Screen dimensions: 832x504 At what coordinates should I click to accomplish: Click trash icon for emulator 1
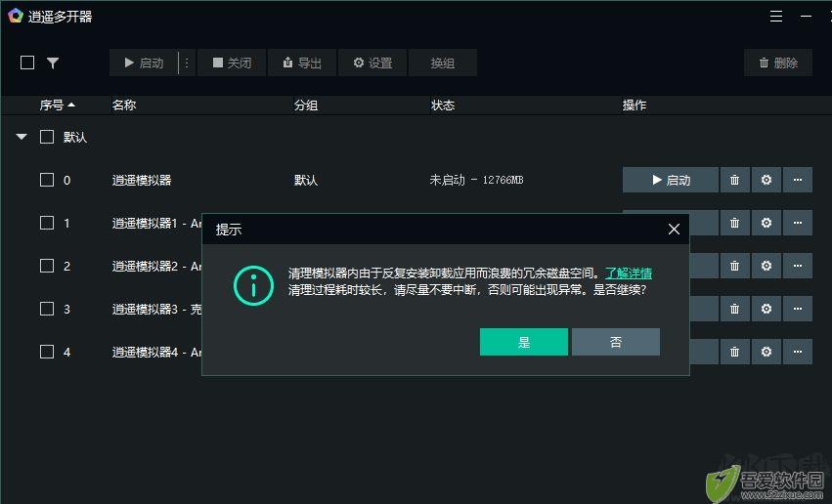734,223
